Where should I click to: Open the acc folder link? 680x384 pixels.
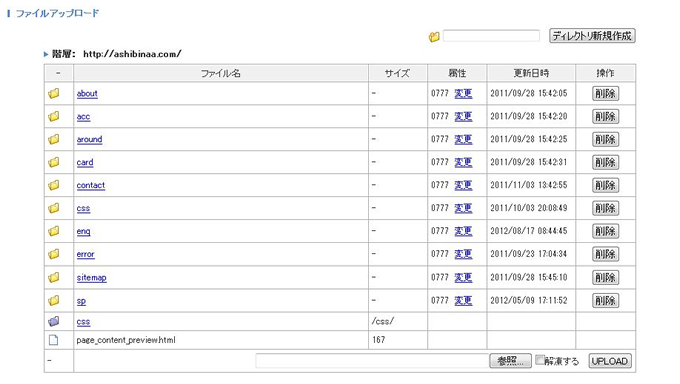coord(83,116)
